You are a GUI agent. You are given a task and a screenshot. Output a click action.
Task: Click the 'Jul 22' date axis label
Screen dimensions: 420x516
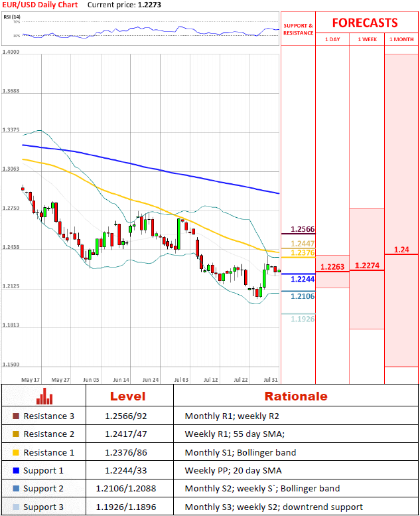(241, 380)
